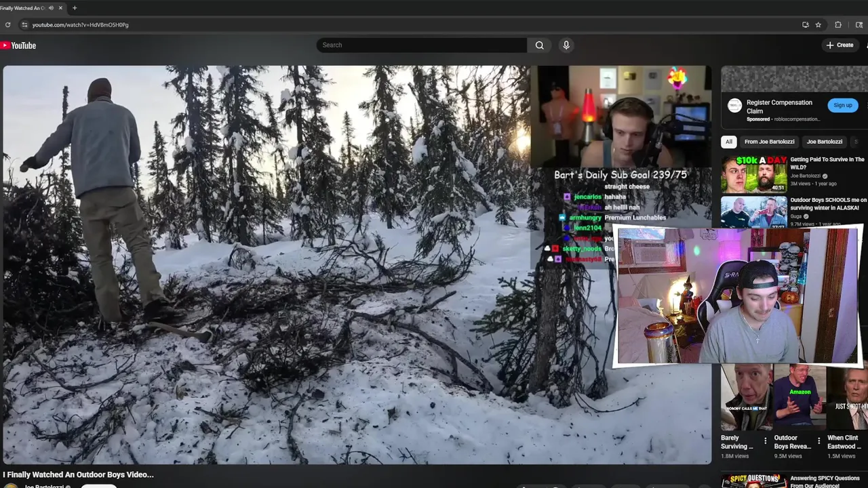Open the Create button
Image resolution: width=868 pixels, height=488 pixels.
click(x=840, y=45)
